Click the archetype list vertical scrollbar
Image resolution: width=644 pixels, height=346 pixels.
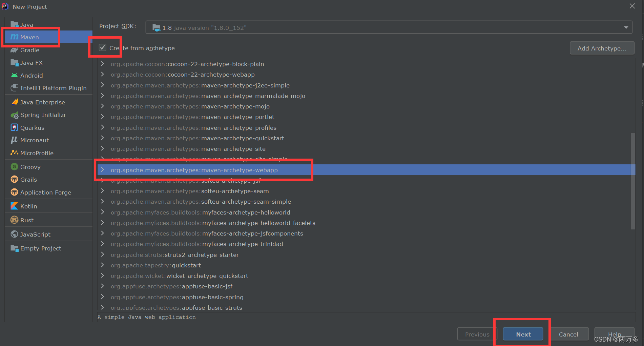tap(632, 181)
